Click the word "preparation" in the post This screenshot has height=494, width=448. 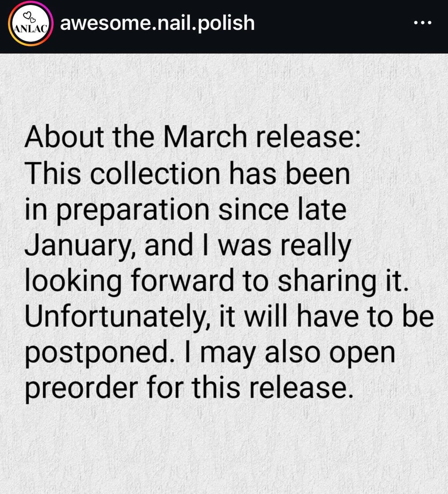133,210
